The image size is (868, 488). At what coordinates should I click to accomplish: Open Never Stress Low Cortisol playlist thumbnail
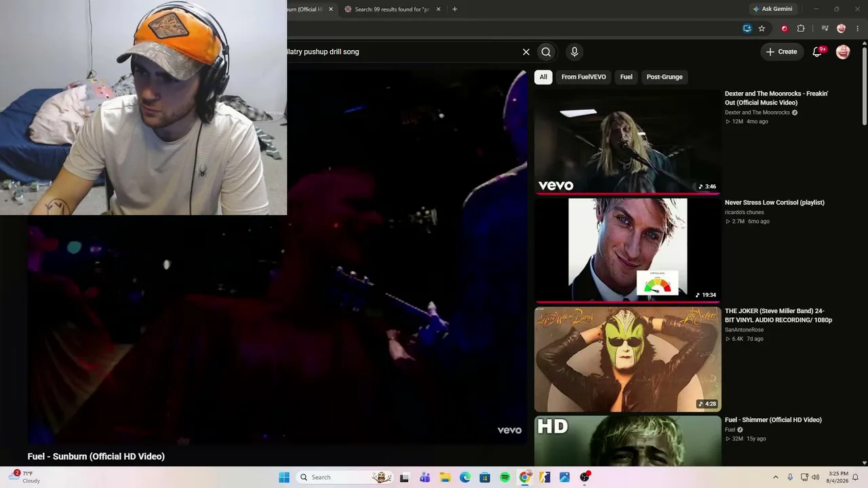(x=628, y=250)
